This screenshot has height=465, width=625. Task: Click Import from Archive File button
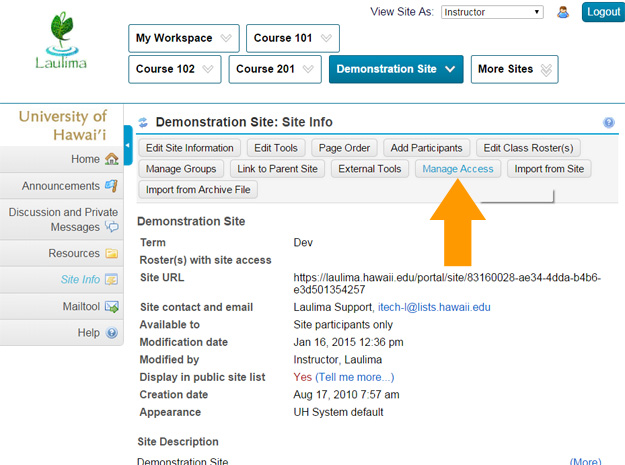click(x=198, y=190)
